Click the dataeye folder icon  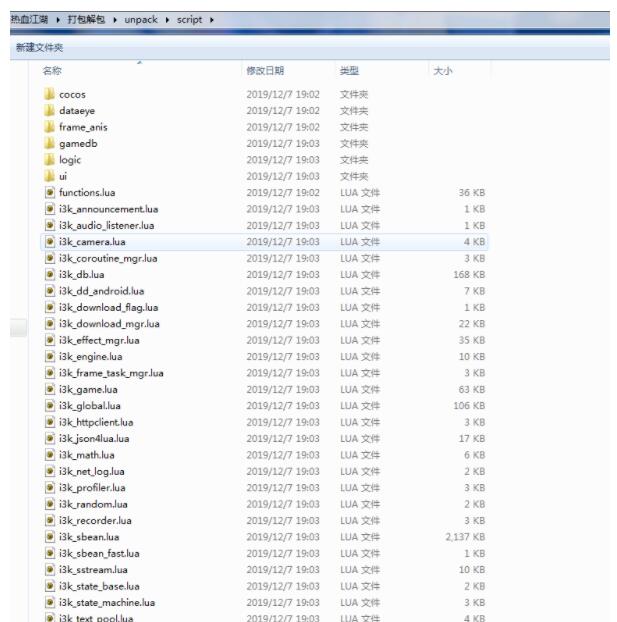(x=49, y=110)
